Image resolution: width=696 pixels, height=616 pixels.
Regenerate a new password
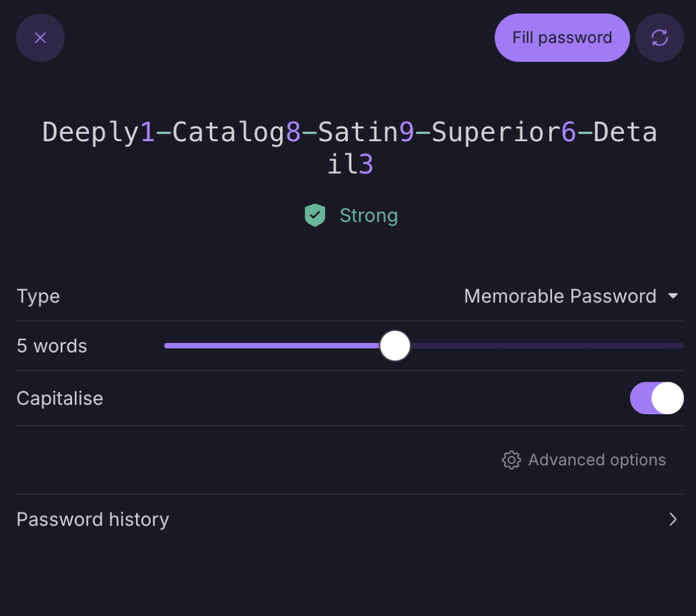(x=659, y=38)
